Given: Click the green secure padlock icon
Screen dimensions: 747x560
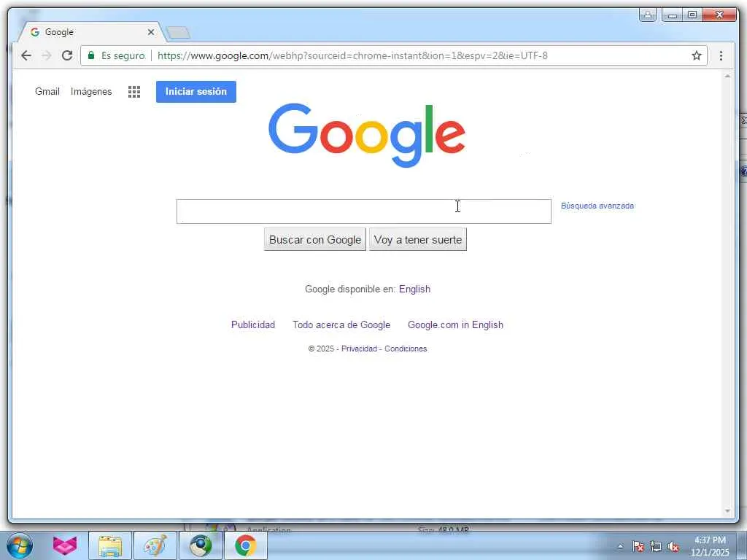Looking at the screenshot, I should pyautogui.click(x=91, y=55).
